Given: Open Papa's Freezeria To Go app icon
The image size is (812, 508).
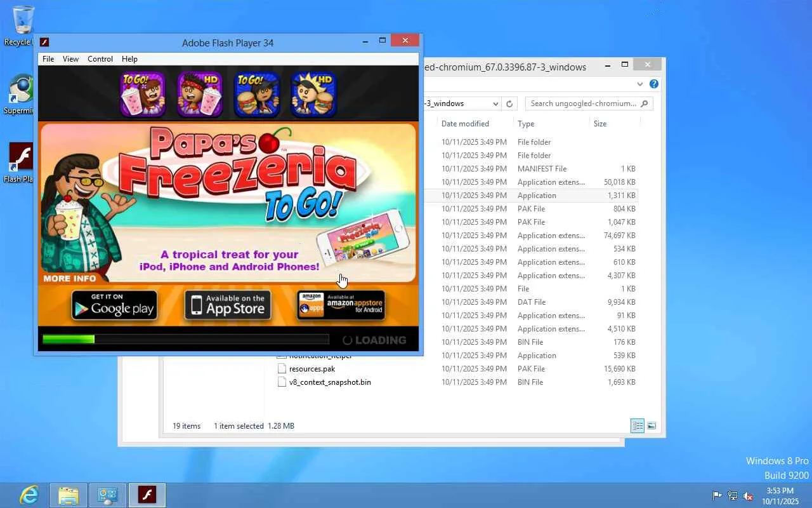Looking at the screenshot, I should pyautogui.click(x=143, y=94).
